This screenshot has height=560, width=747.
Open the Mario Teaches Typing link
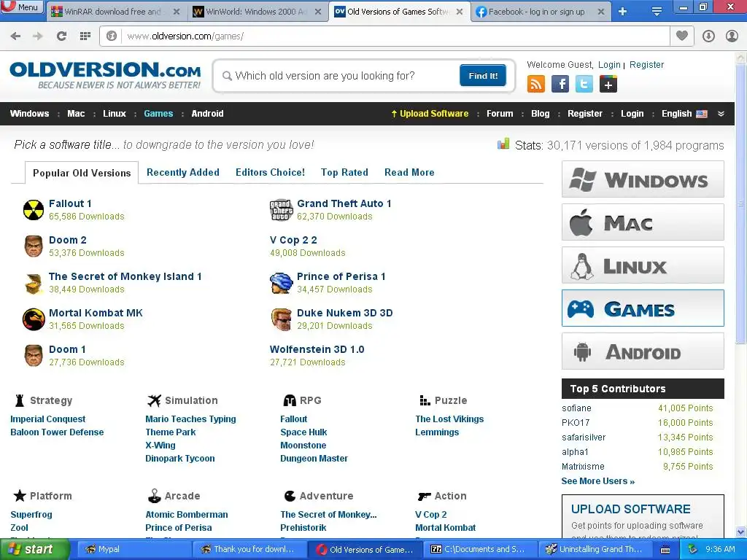click(x=190, y=419)
